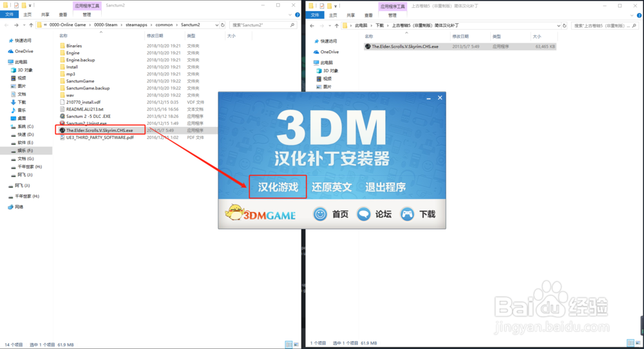
Task: Go up one level in Sanctum2 window
Action: (x=31, y=25)
